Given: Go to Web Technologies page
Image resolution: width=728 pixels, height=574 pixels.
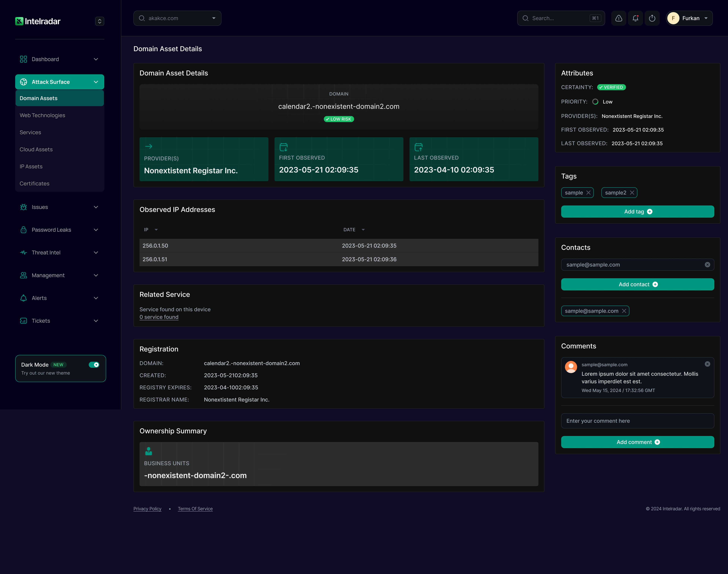Looking at the screenshot, I should (42, 115).
